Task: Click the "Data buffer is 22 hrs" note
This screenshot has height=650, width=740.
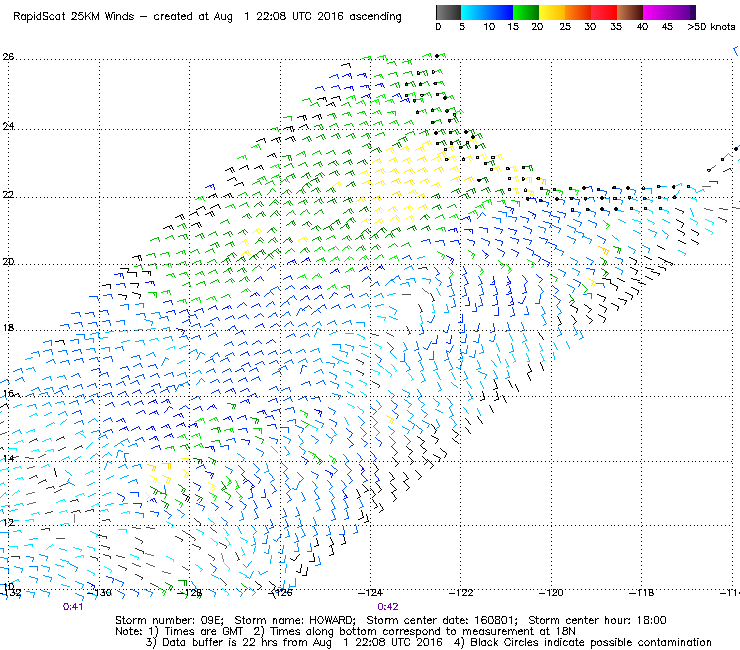Action: pyautogui.click(x=219, y=643)
